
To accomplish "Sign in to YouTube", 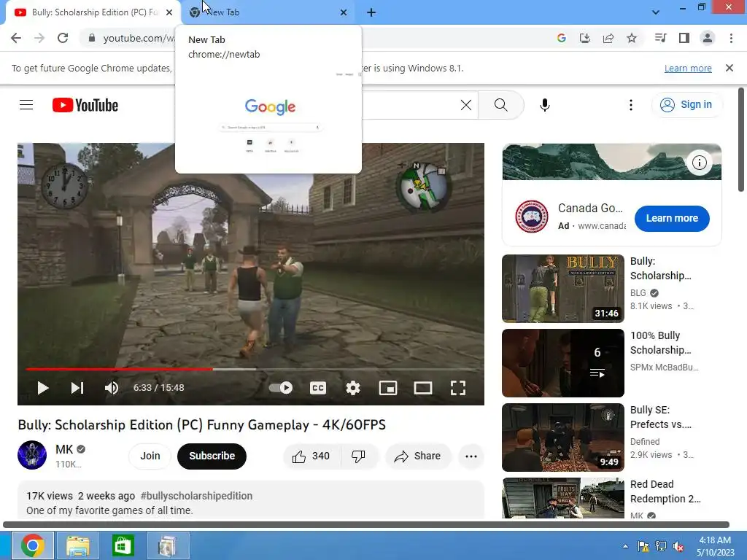I will click(686, 105).
